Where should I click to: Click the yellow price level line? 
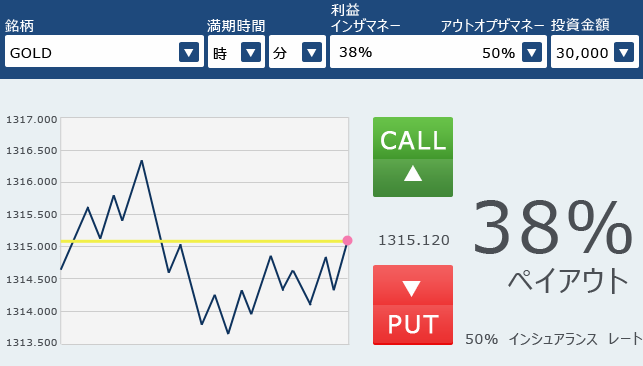(x=202, y=241)
